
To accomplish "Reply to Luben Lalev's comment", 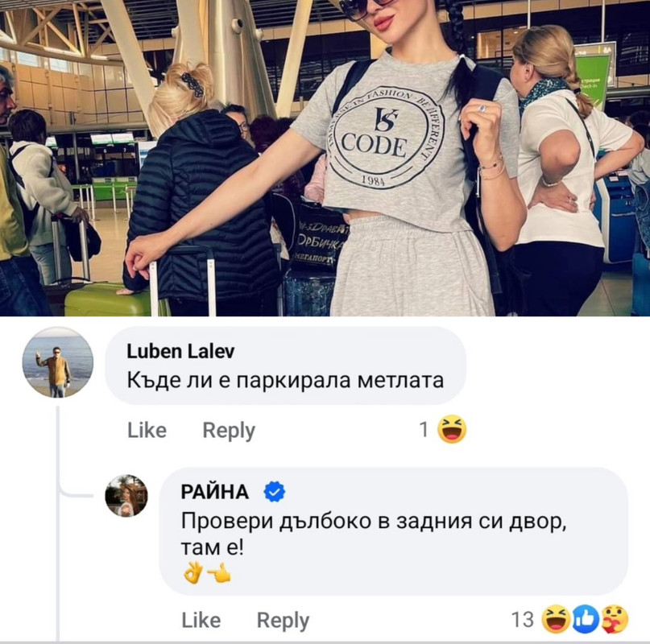I will [229, 431].
